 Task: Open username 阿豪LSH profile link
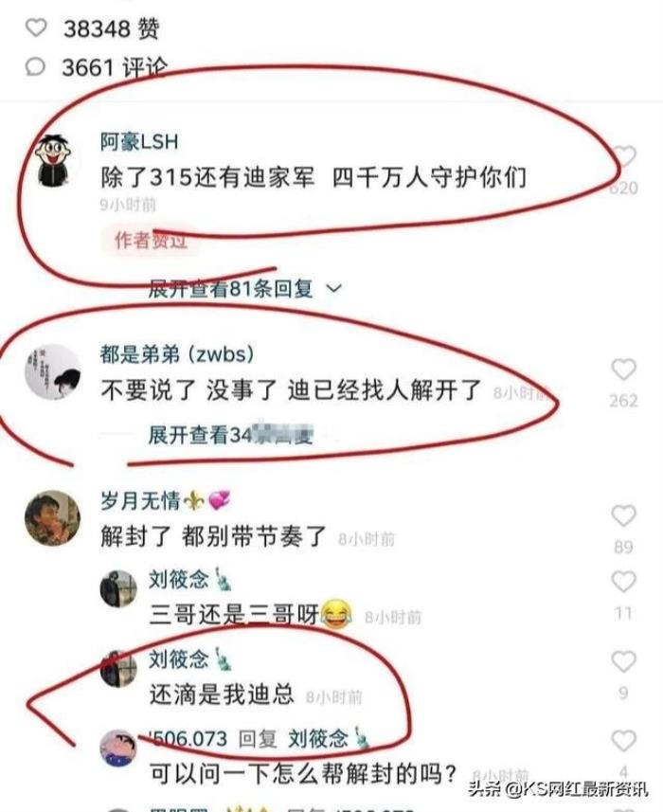pyautogui.click(x=139, y=141)
